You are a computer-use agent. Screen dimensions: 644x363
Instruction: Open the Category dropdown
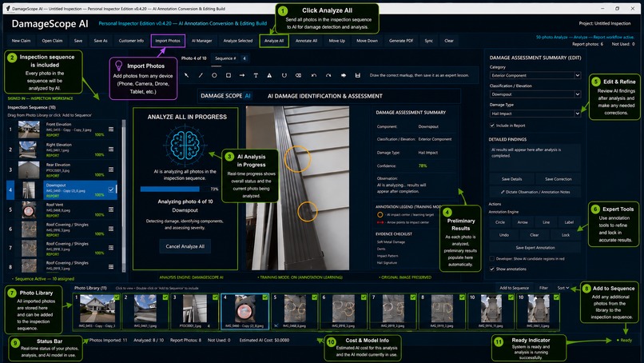535,75
